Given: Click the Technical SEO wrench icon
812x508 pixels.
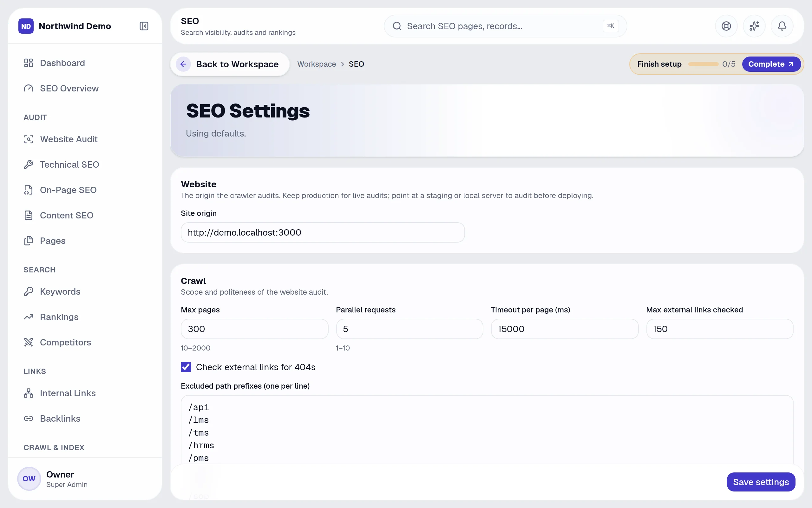Looking at the screenshot, I should coord(29,165).
